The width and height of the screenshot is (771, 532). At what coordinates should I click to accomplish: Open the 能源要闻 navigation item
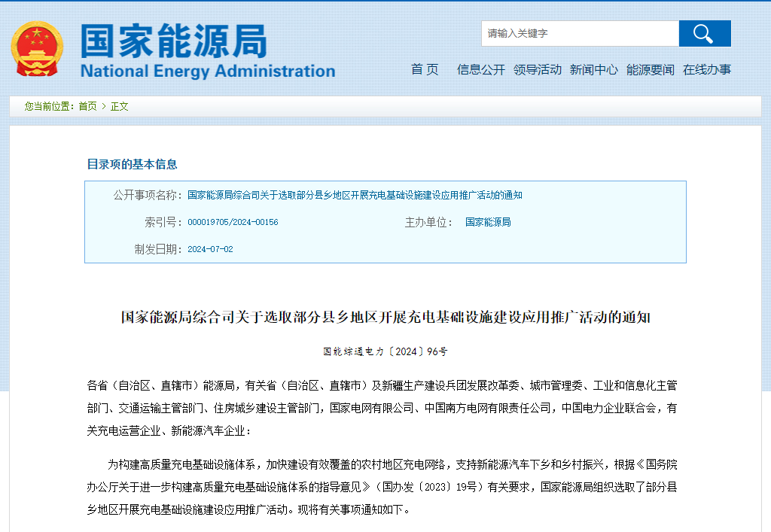coord(651,69)
